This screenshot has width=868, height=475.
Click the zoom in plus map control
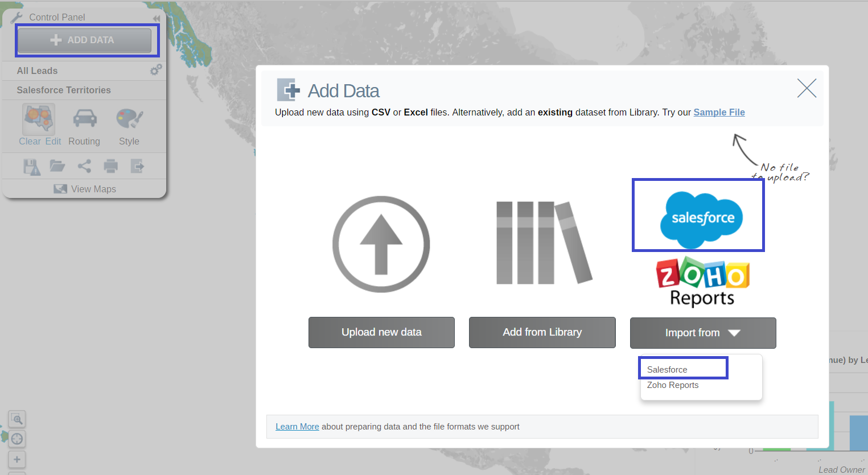pos(17,460)
